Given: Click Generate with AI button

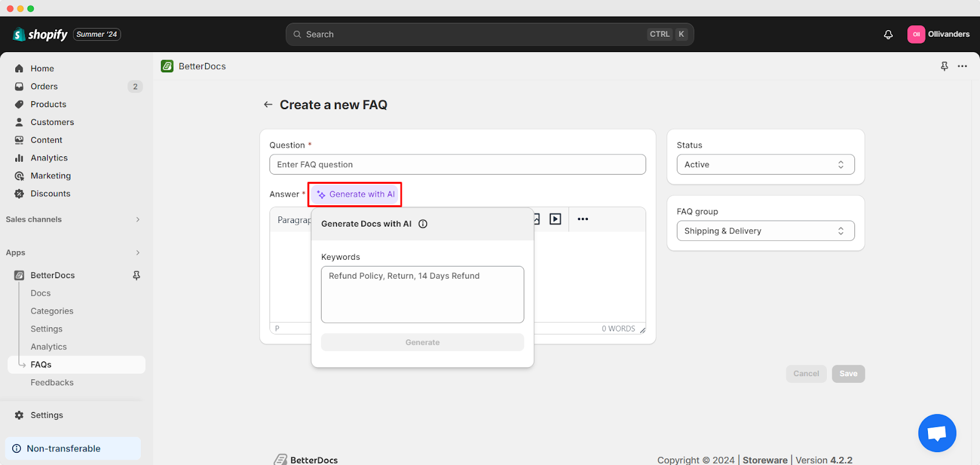Looking at the screenshot, I should point(355,194).
